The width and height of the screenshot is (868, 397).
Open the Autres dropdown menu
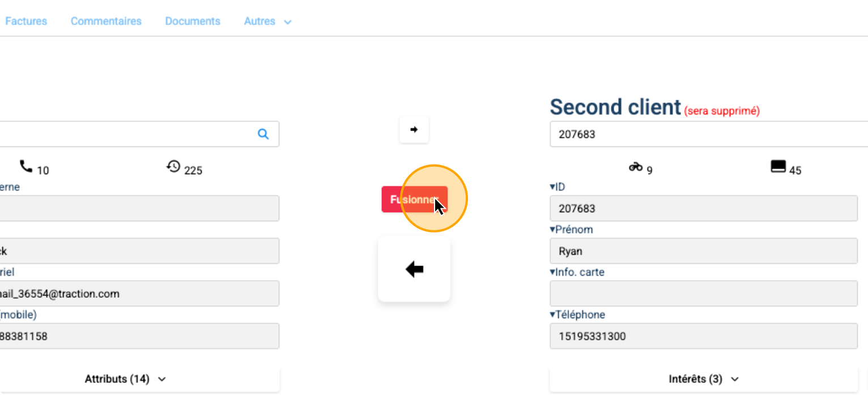267,22
